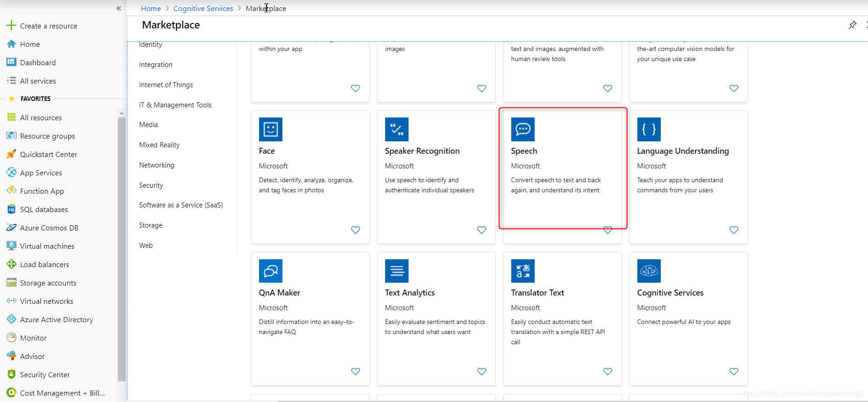Open Virtual machines monitor icon
The height and width of the screenshot is (402, 868).
tap(11, 246)
